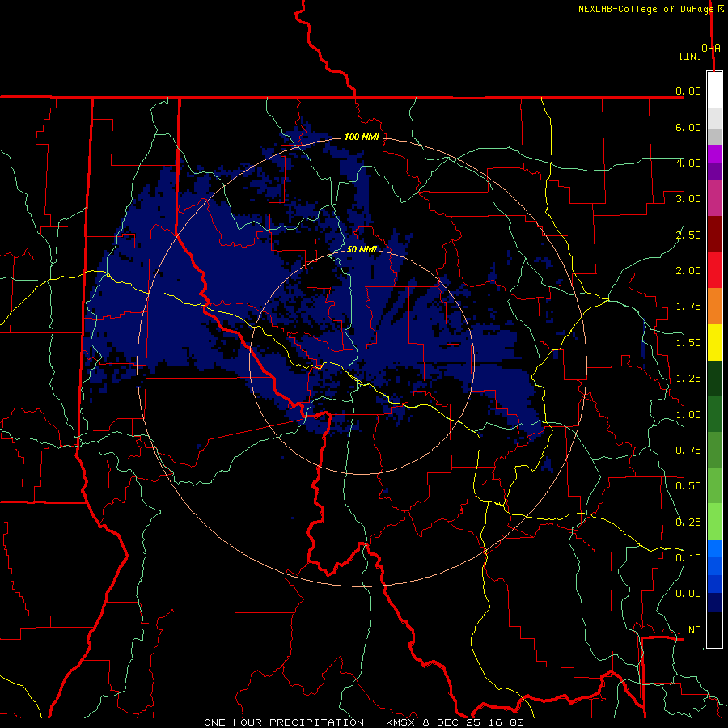Click the ND legend label
Screen dimensions: 728x728
pos(695,630)
